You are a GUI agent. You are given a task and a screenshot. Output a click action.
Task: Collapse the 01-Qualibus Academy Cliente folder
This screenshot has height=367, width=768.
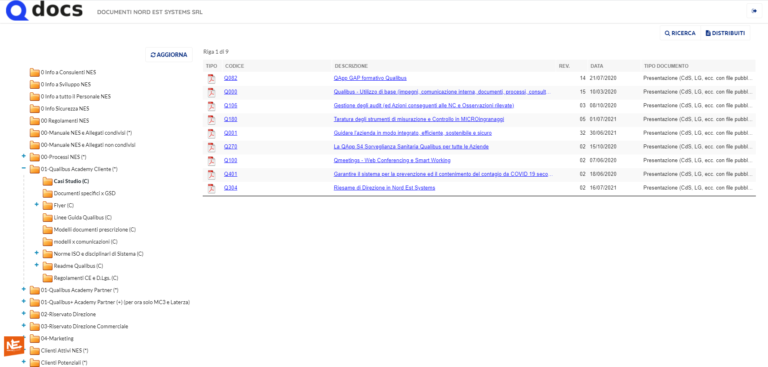click(x=24, y=168)
